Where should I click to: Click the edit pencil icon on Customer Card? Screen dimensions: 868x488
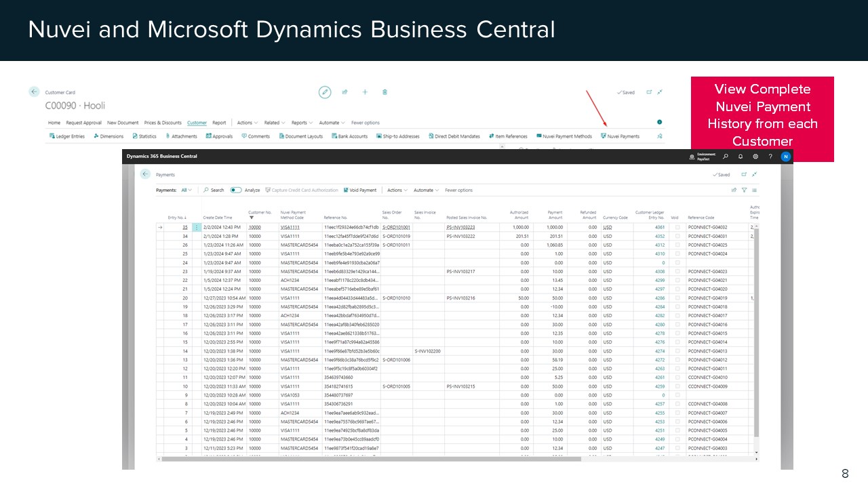pyautogui.click(x=325, y=92)
